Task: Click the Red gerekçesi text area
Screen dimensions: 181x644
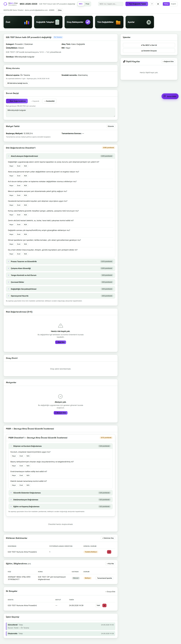Action: click(60, 113)
